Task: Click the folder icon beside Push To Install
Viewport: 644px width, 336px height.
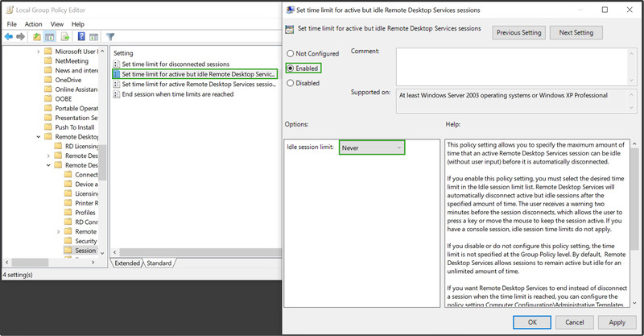Action: click(48, 127)
